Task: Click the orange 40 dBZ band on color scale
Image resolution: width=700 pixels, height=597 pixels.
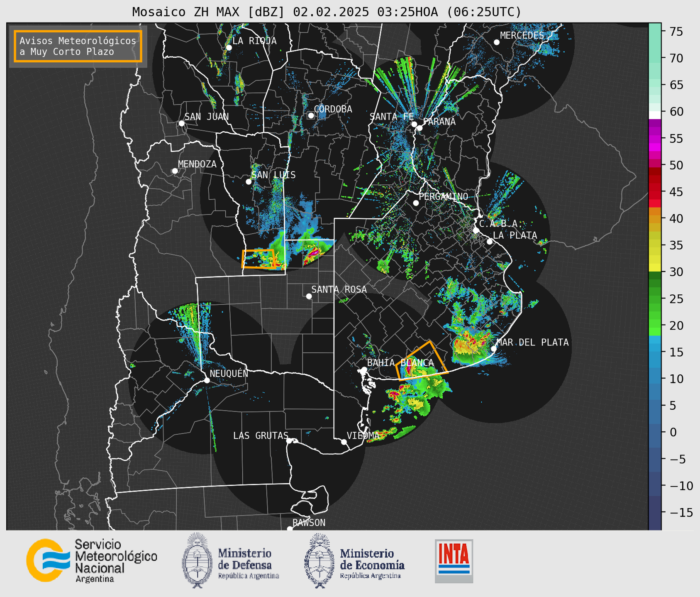Action: coord(655,218)
